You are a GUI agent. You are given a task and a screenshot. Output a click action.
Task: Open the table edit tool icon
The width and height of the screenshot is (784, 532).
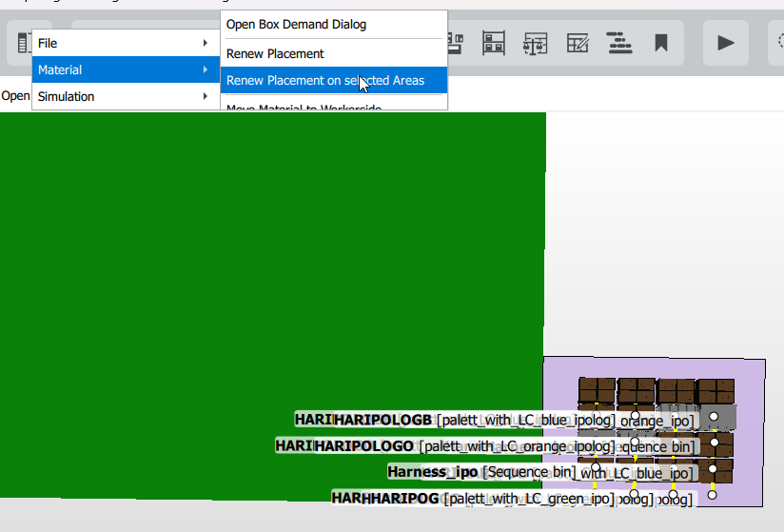point(578,43)
